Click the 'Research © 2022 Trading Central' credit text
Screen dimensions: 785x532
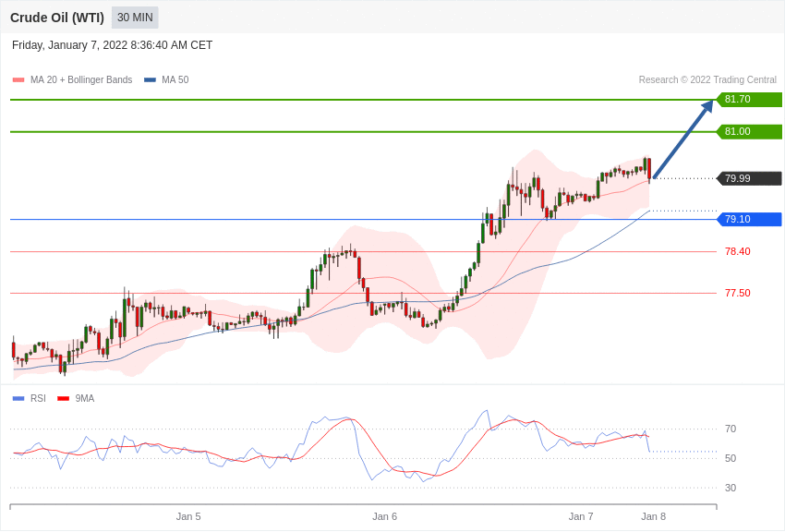(707, 79)
